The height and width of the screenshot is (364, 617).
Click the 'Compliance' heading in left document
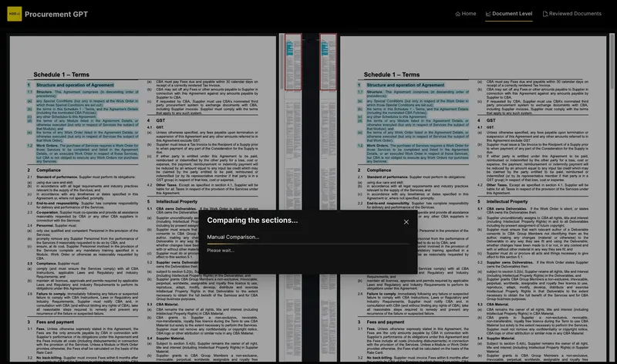tap(49, 170)
